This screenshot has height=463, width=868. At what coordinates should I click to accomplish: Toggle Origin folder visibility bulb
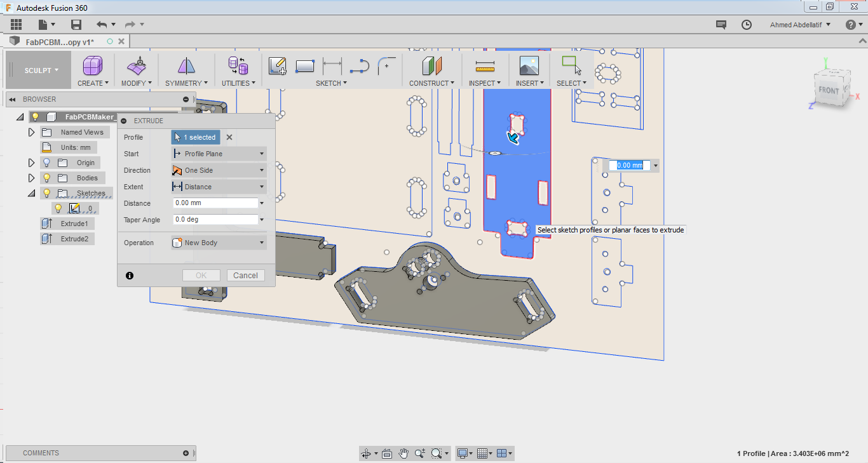(46, 163)
